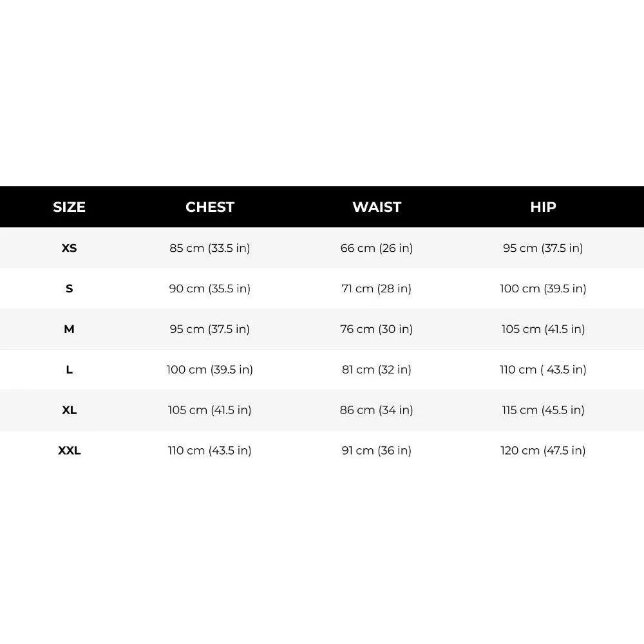Click the SIZE column header
Image resolution: width=644 pixels, height=644 pixels.
click(x=69, y=207)
